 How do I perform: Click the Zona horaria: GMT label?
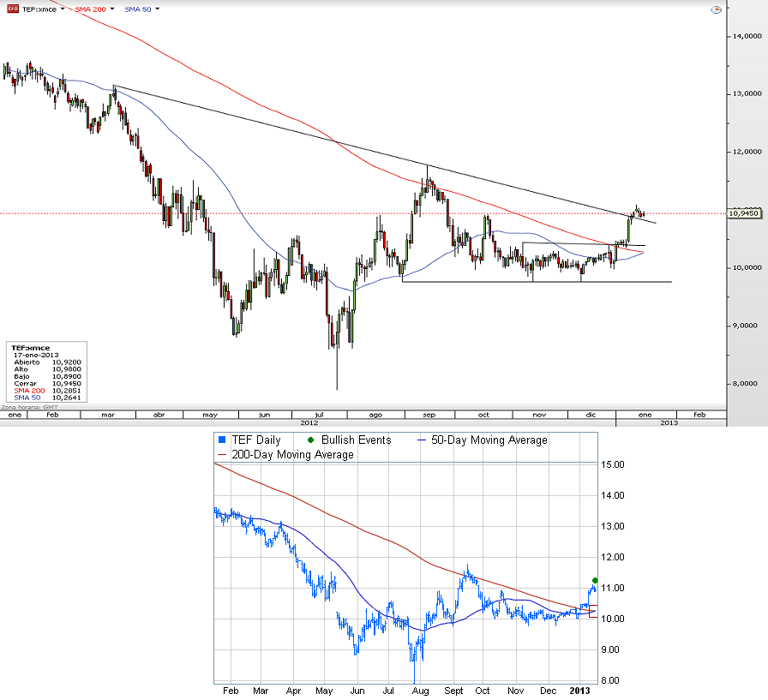click(x=30, y=407)
